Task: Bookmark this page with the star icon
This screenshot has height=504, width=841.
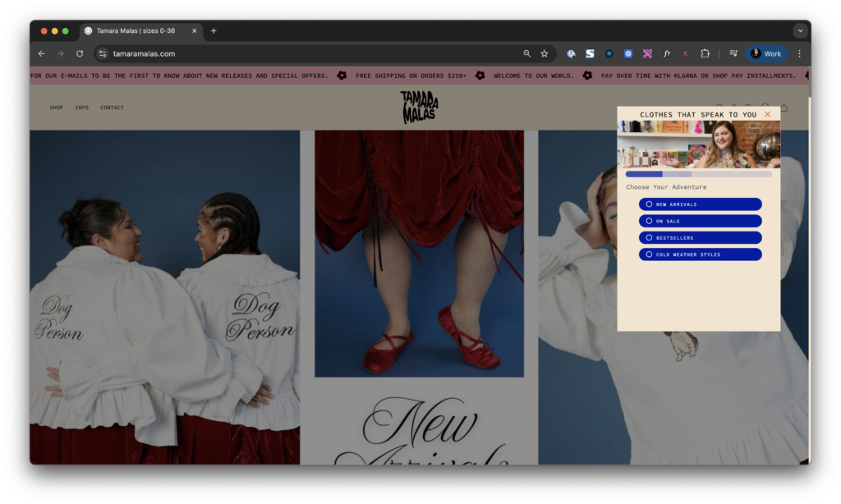Action: pos(544,53)
